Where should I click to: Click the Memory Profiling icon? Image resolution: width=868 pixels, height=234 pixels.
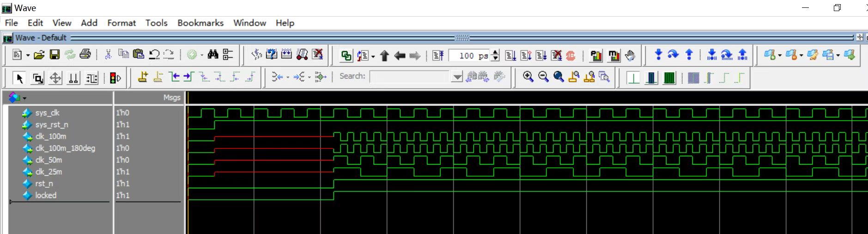pyautogui.click(x=614, y=56)
